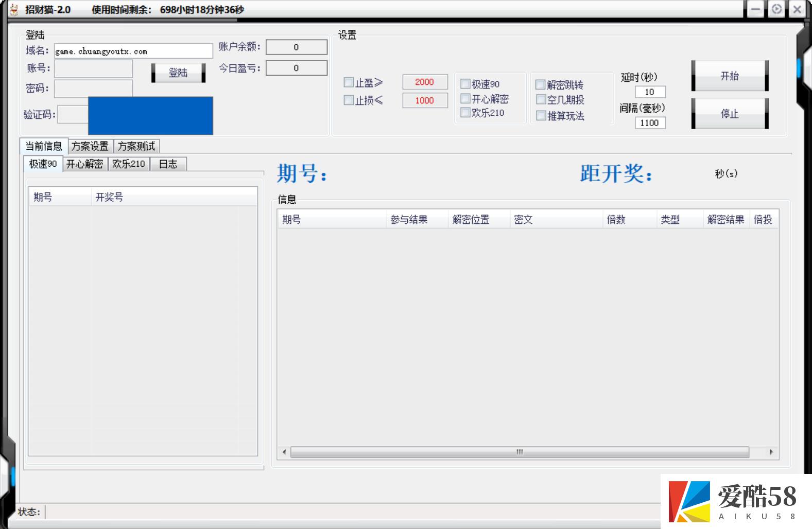Click the 解密结果 column header

click(726, 219)
